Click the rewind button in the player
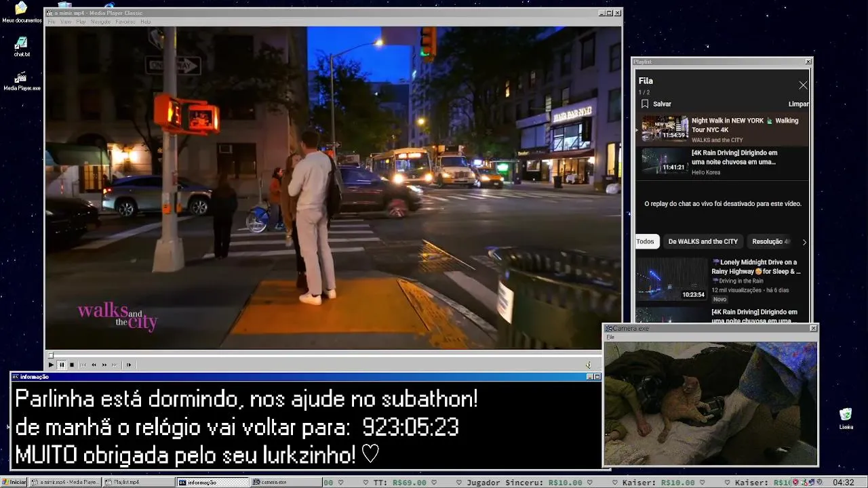The width and height of the screenshot is (868, 488). click(x=94, y=365)
